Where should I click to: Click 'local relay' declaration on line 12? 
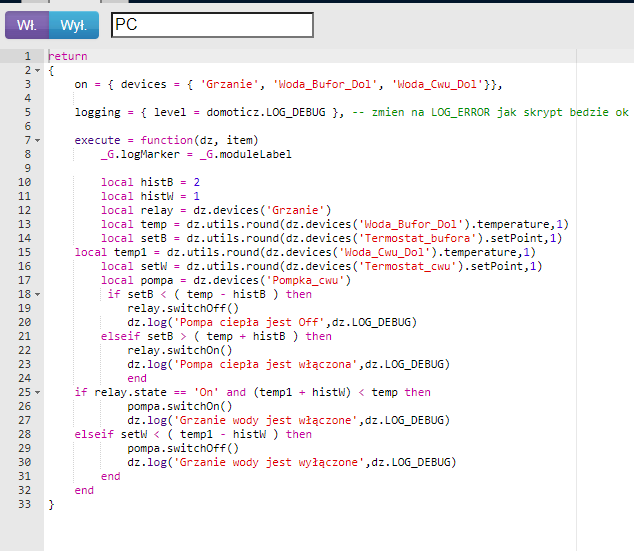point(137,210)
